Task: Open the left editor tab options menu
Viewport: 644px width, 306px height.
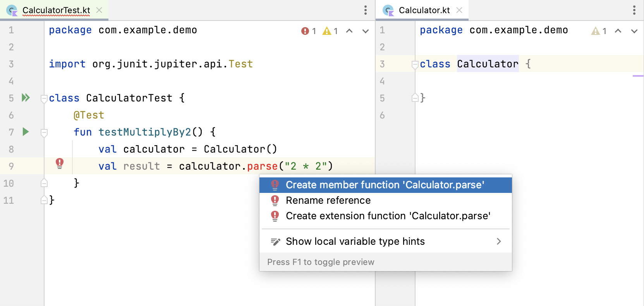Action: click(x=365, y=10)
